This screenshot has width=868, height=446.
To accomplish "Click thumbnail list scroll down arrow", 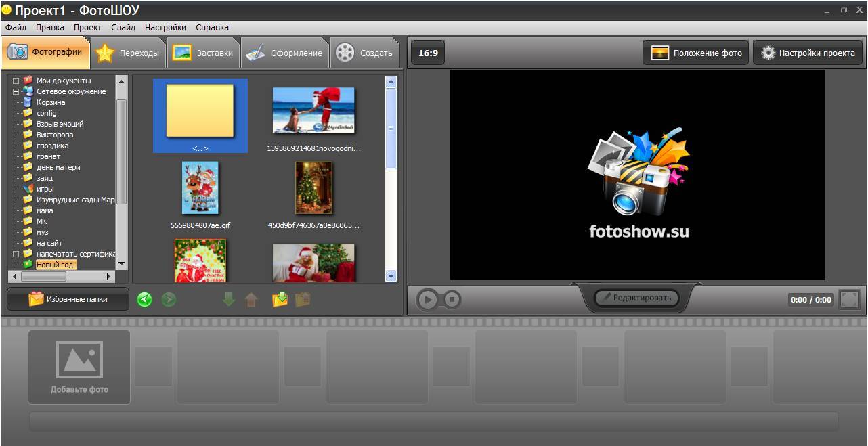I will tap(391, 275).
